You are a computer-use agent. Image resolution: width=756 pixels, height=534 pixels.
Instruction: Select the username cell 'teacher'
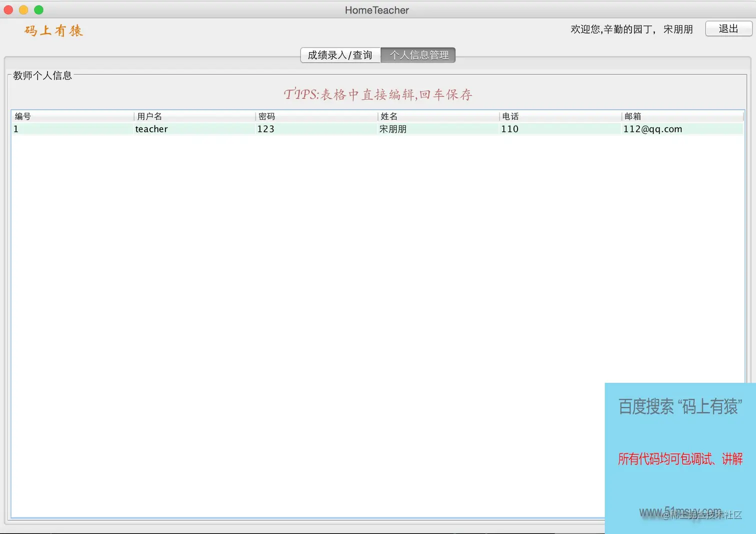click(194, 129)
